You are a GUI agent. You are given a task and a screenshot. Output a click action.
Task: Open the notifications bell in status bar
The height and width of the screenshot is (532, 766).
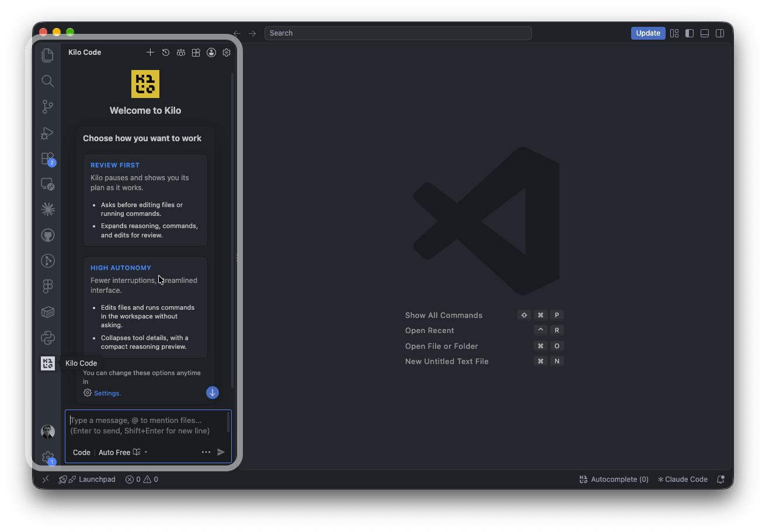point(720,480)
